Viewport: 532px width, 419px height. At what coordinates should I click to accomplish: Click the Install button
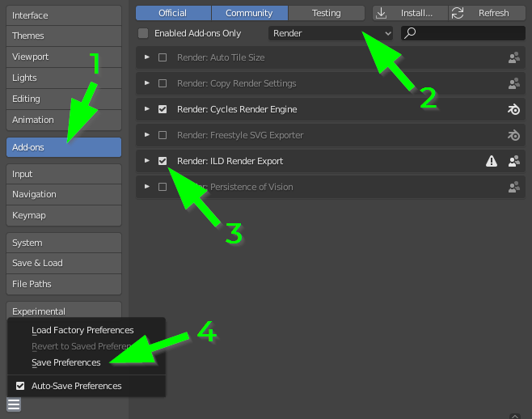[x=410, y=13]
